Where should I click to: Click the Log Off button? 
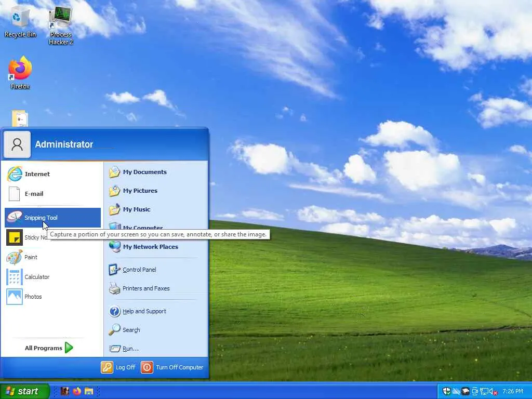coord(118,367)
